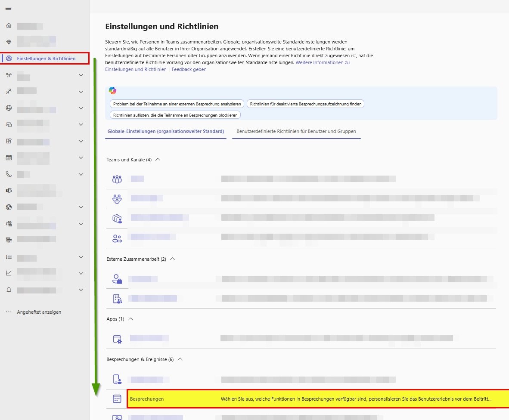
Task: Click the line chart analytics icon in the sidebar
Action: point(9,273)
